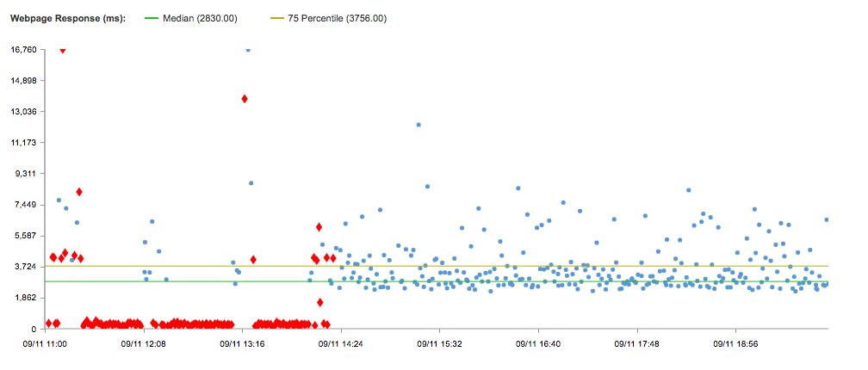Click the 3,724 y-axis label
The height and width of the screenshot is (370, 868).
[26, 267]
